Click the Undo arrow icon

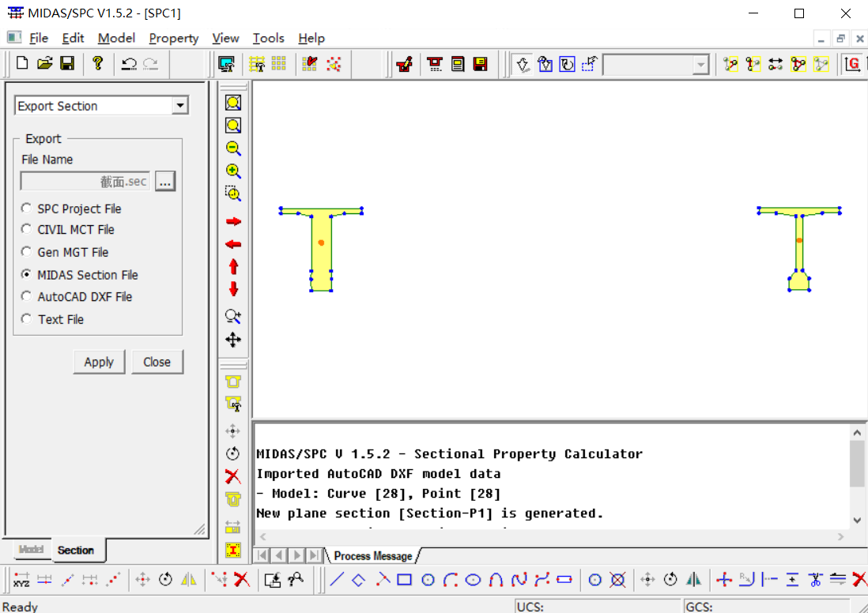coord(129,64)
